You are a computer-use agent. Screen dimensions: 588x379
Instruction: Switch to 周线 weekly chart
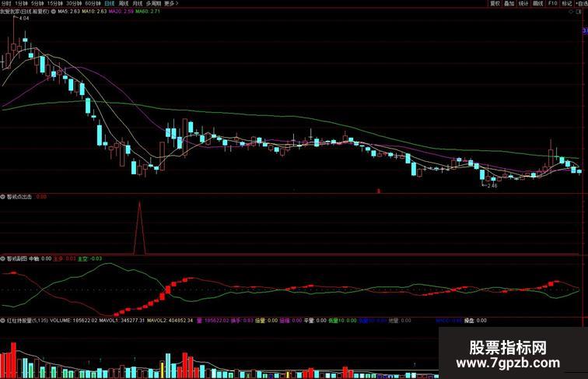coord(124,3)
